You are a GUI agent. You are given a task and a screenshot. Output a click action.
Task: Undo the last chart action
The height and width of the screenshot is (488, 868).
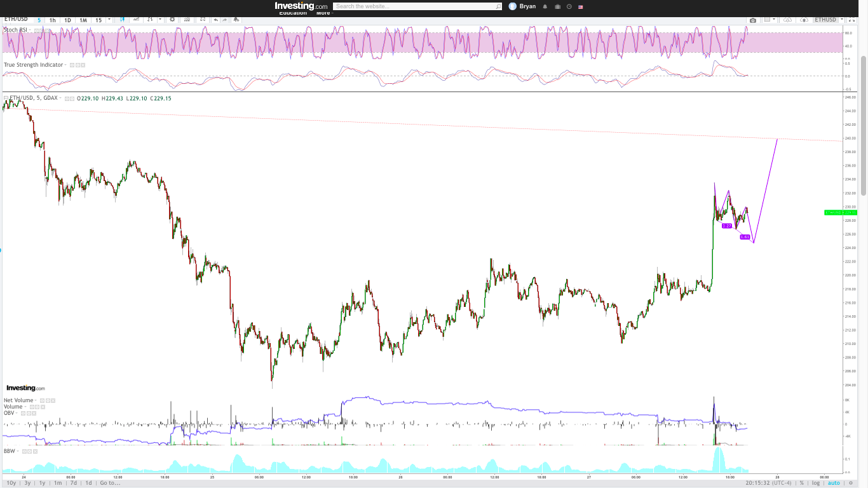coord(216,20)
